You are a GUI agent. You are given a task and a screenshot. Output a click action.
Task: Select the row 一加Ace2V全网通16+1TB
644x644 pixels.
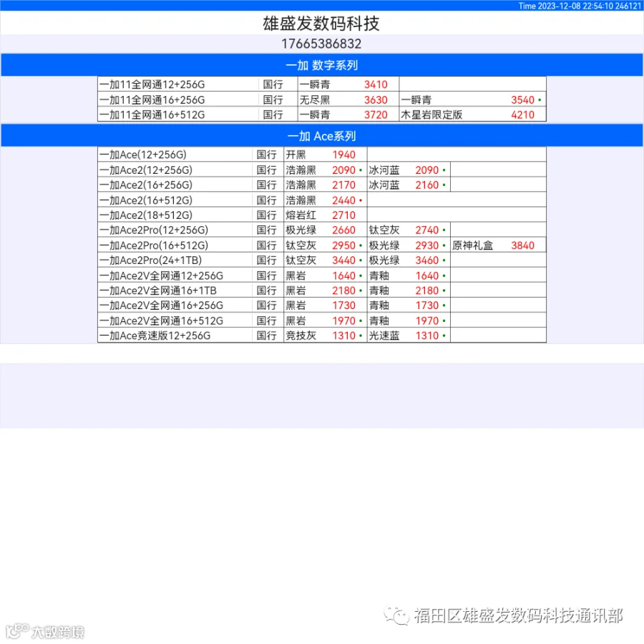click(321, 291)
